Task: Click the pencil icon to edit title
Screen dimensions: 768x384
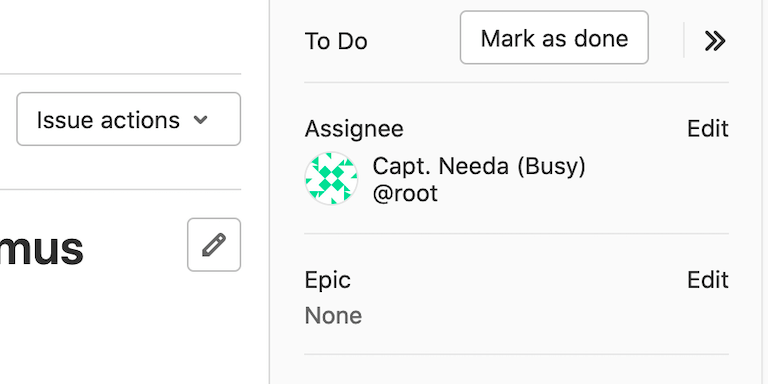Action: click(214, 245)
